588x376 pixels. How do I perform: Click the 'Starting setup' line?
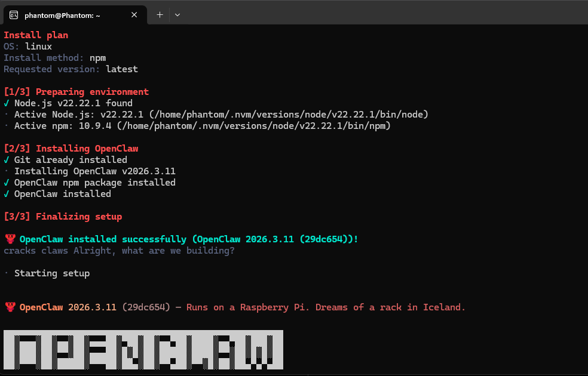tap(47, 273)
